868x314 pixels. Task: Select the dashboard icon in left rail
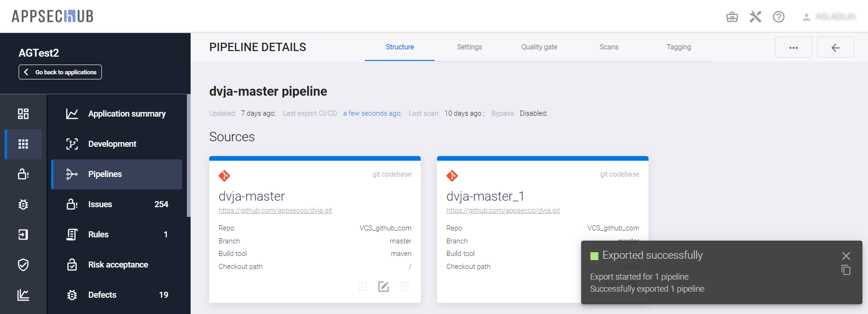pyautogui.click(x=23, y=114)
